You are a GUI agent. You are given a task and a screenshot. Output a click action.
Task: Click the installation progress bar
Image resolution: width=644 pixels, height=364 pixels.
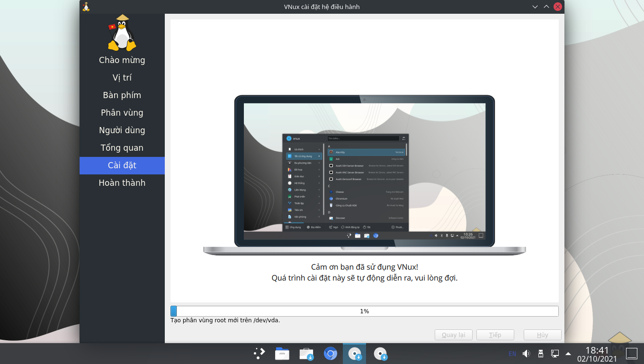coord(364,311)
